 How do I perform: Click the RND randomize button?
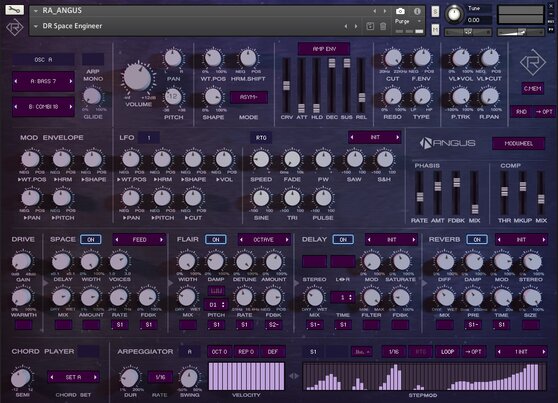pyautogui.click(x=521, y=112)
